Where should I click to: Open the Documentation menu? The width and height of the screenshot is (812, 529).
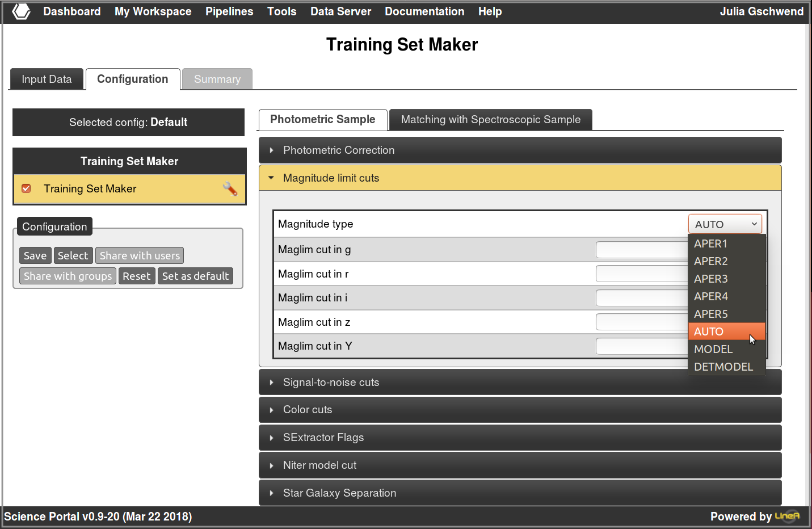[x=424, y=11]
